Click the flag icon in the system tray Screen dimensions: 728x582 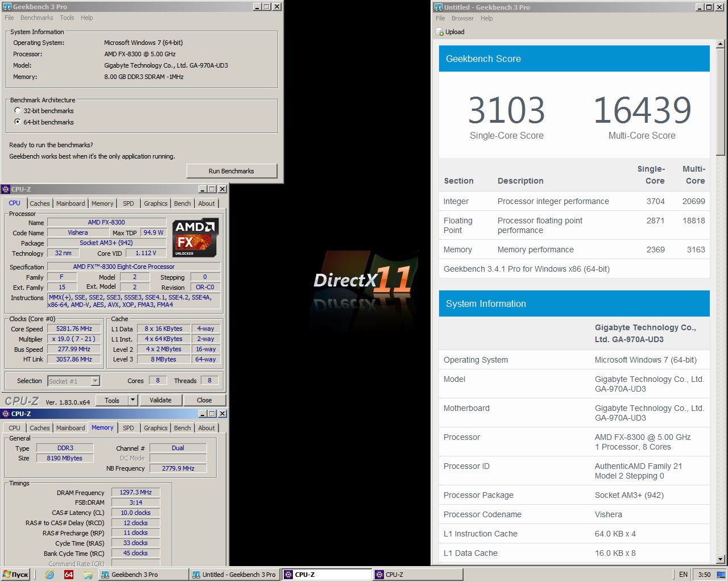point(721,575)
